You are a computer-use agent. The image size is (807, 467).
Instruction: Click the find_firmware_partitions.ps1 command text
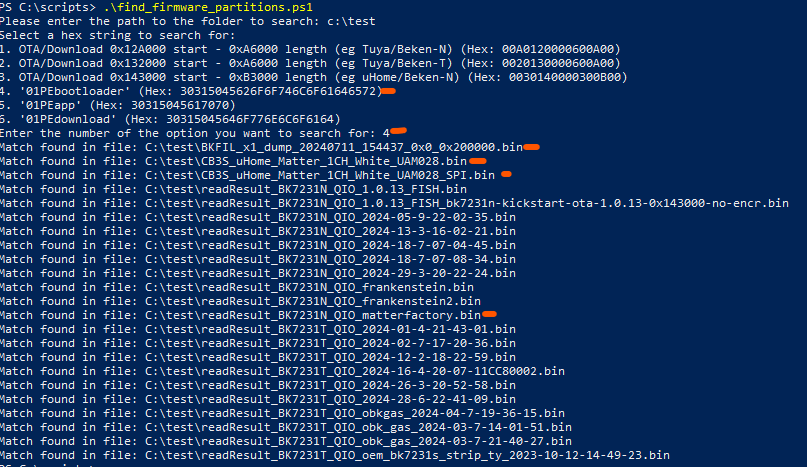(208, 7)
